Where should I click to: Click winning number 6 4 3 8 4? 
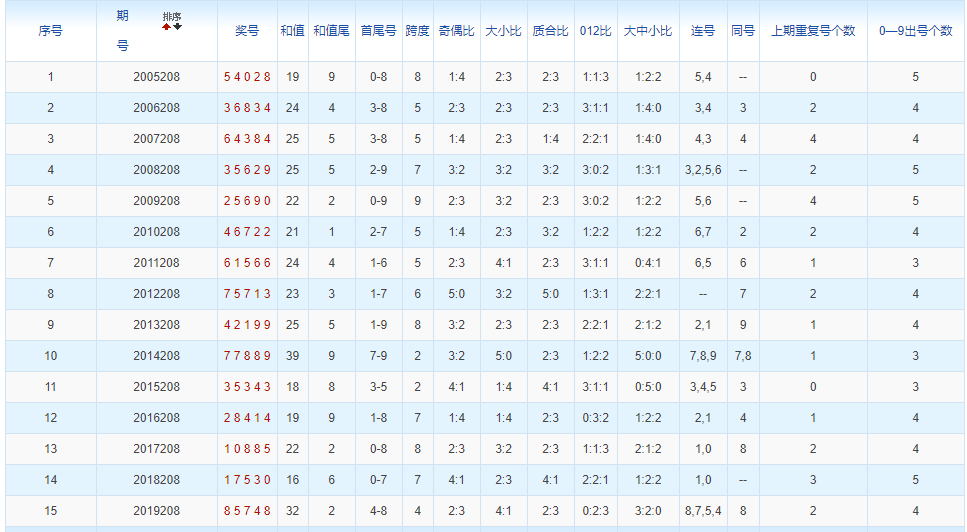pyautogui.click(x=247, y=139)
